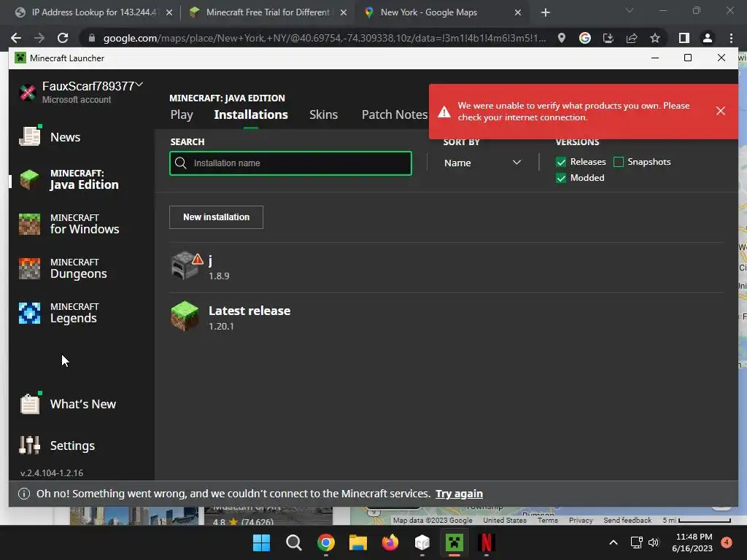747x560 pixels.
Task: Click the Chrome address bar URL
Action: (x=324, y=38)
